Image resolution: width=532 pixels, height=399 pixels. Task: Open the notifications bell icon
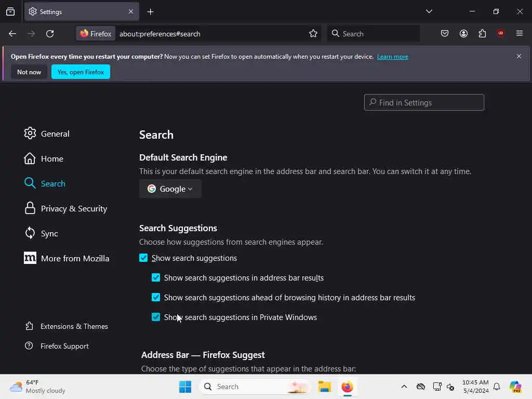pyautogui.click(x=497, y=387)
